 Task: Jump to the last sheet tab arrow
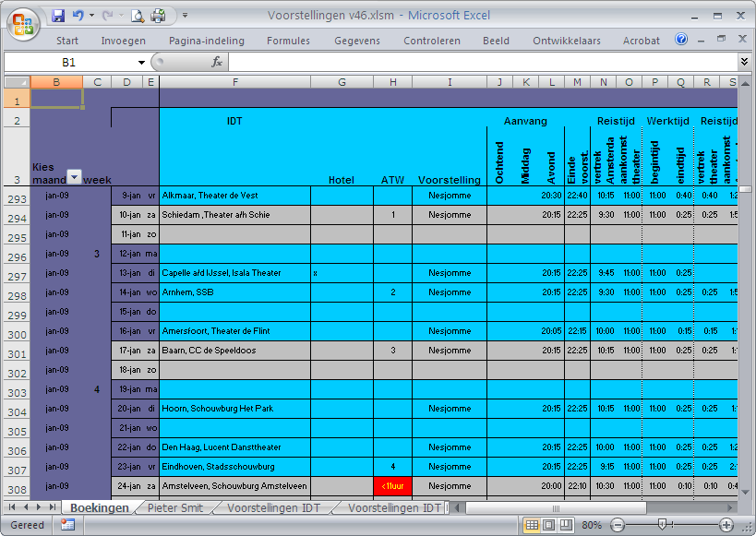[x=53, y=507]
